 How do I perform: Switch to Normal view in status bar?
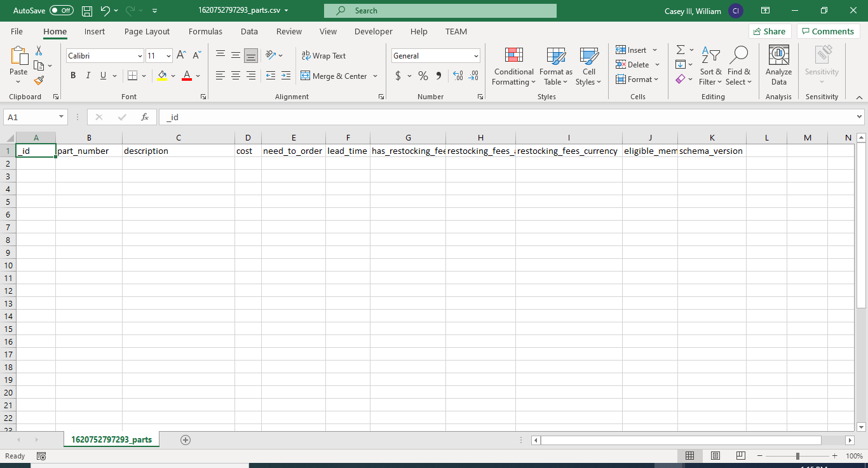pyautogui.click(x=689, y=456)
